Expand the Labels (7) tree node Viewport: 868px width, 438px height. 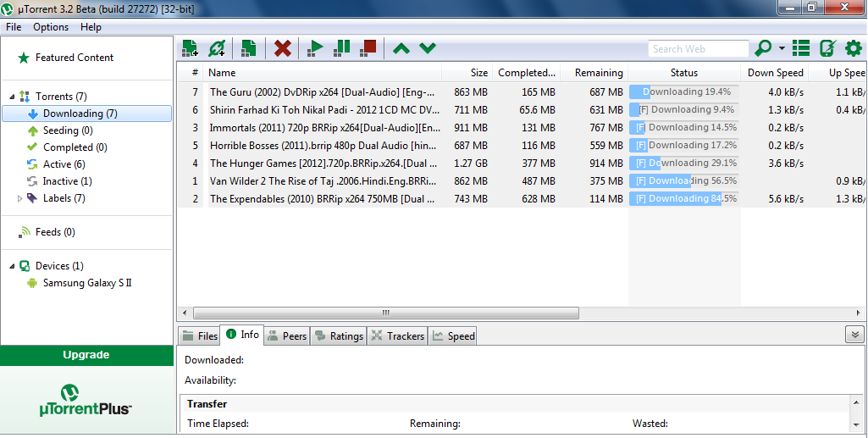(x=20, y=198)
